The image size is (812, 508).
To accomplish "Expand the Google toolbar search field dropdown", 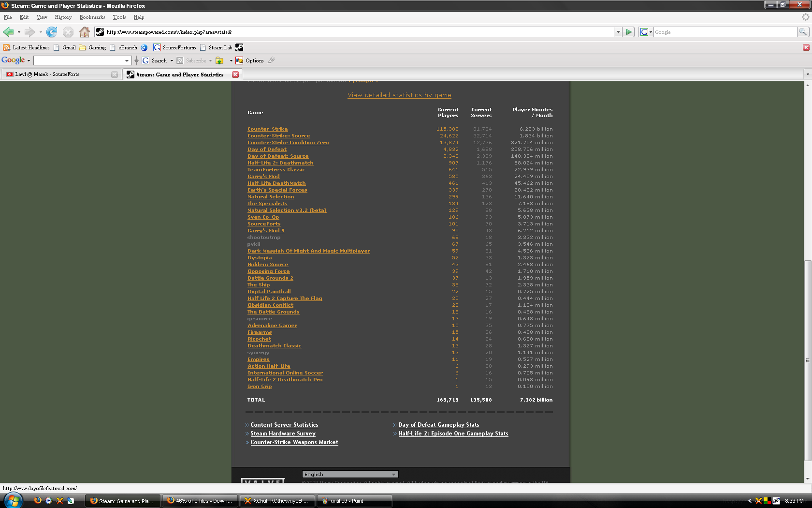I will click(127, 60).
